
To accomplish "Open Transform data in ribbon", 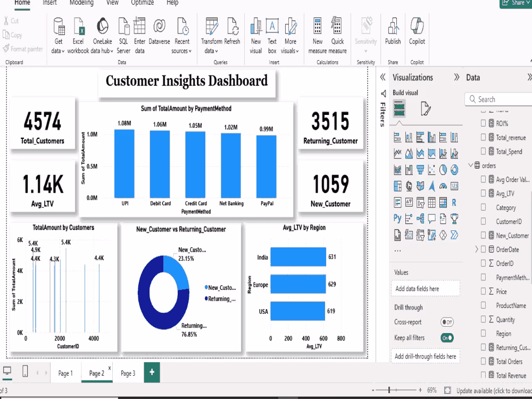I will point(211,36).
